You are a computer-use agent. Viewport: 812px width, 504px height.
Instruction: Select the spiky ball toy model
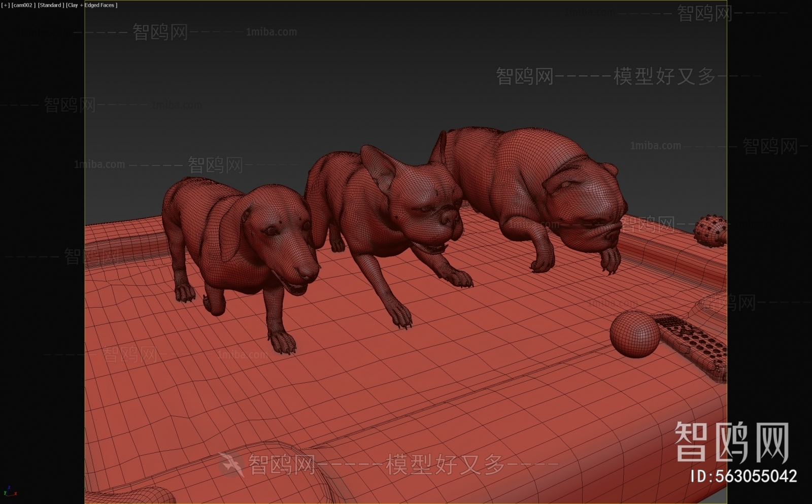pyautogui.click(x=710, y=231)
